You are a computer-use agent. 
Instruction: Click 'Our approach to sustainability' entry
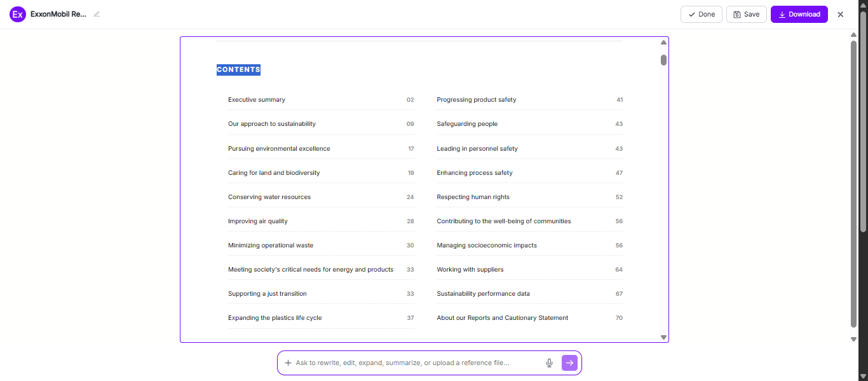point(272,124)
